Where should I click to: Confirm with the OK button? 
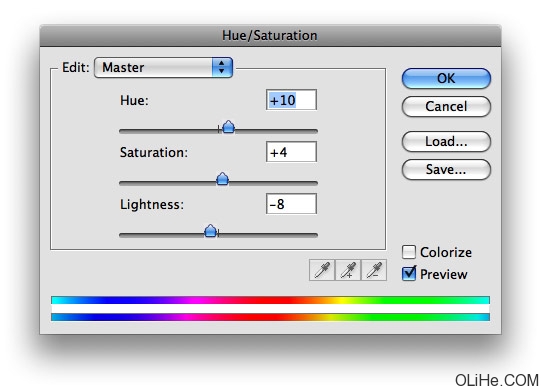[x=446, y=78]
